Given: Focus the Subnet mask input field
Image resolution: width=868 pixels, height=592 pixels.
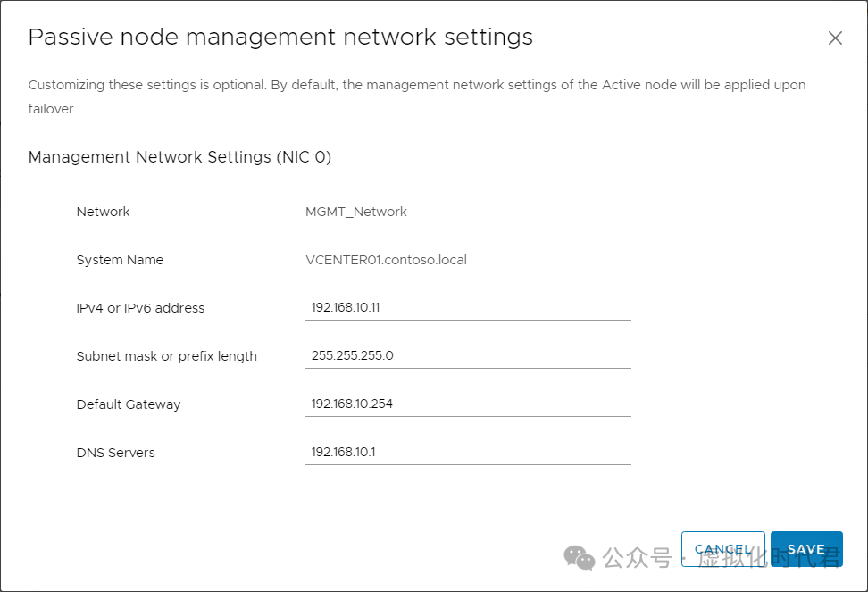Looking at the screenshot, I should tap(467, 355).
